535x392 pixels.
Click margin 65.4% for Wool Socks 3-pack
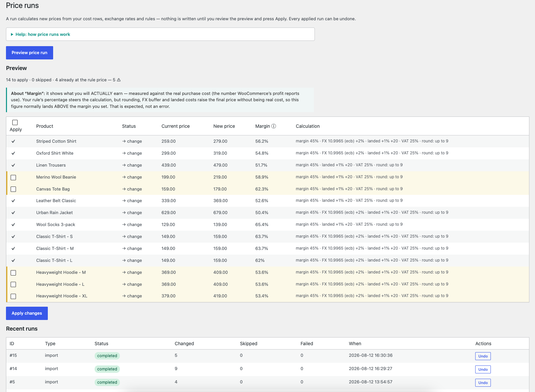click(262, 225)
